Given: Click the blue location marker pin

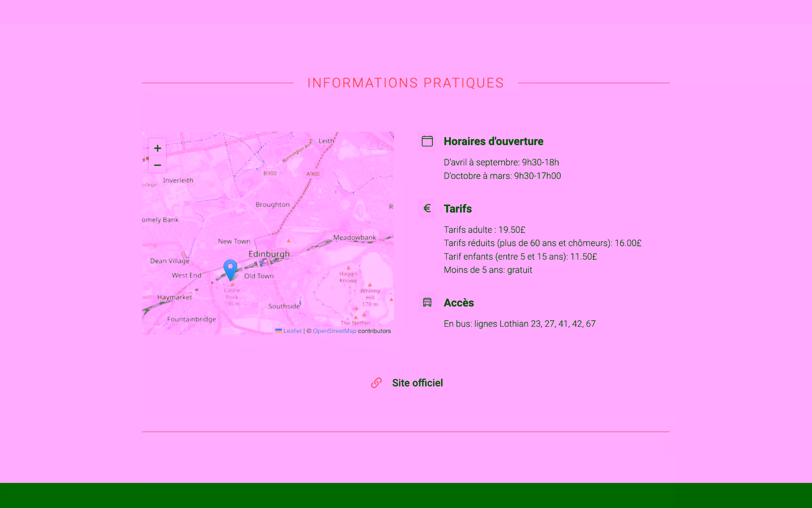Looking at the screenshot, I should pos(230,269).
